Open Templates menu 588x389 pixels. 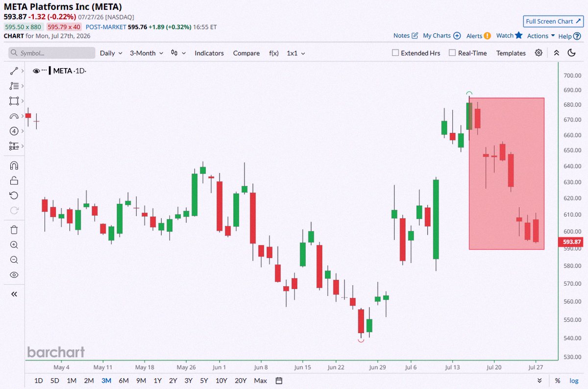point(511,53)
